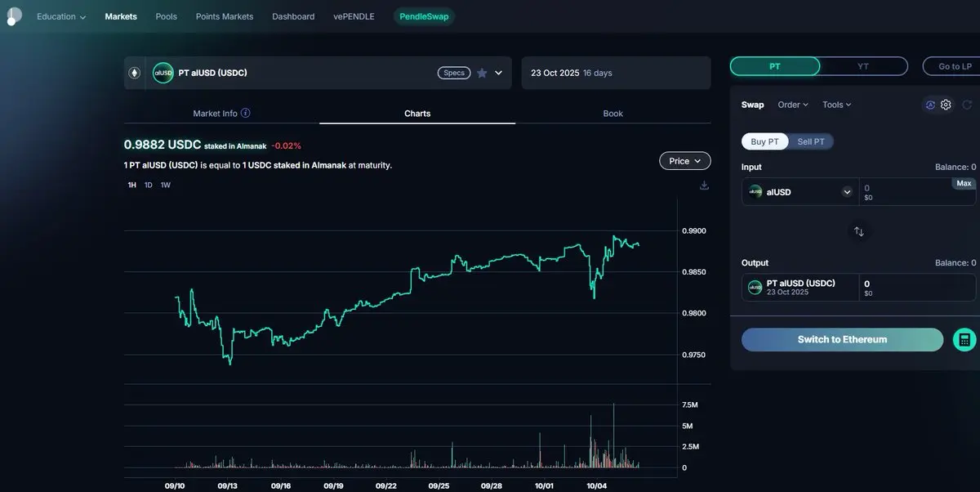Click Switch to Ethereum button
The height and width of the screenshot is (492, 980).
click(x=842, y=339)
